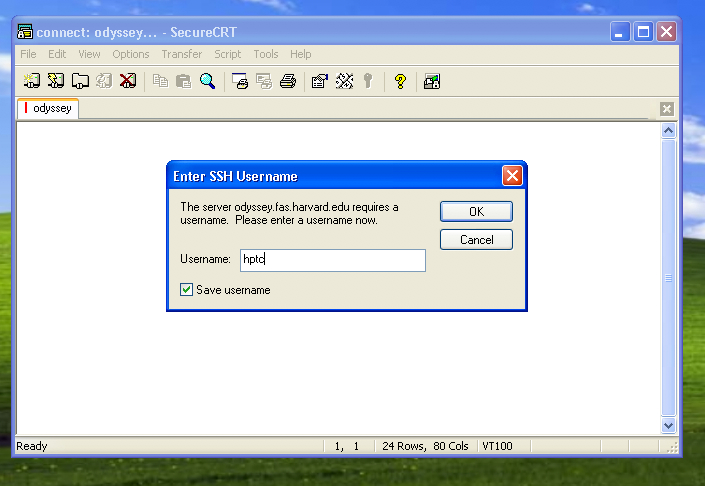Open the Options menu
This screenshot has height=486, width=705.
coord(131,54)
